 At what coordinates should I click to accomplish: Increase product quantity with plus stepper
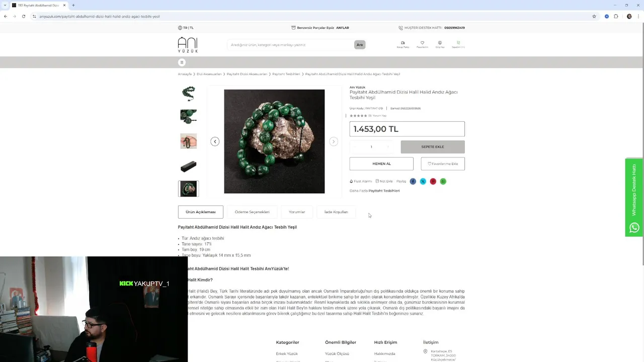click(x=387, y=147)
